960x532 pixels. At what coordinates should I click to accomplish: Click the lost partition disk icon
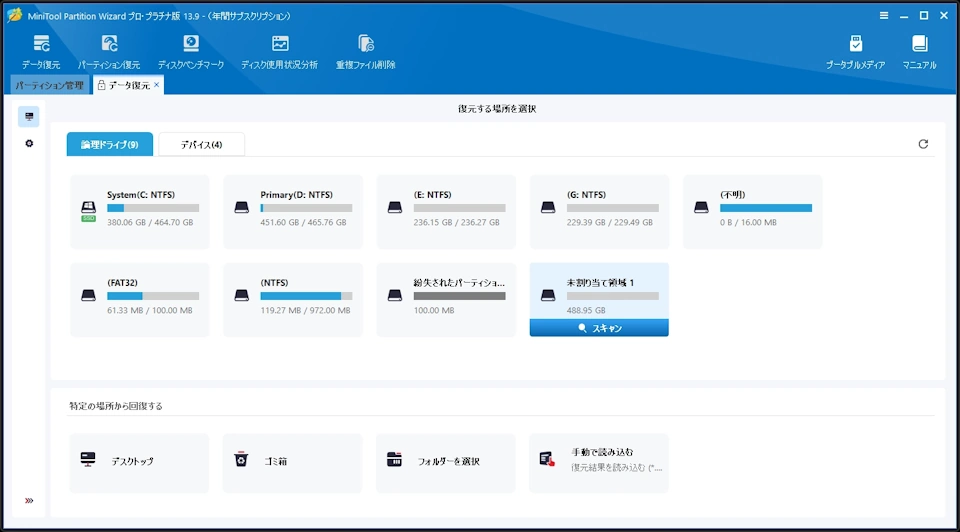(395, 296)
